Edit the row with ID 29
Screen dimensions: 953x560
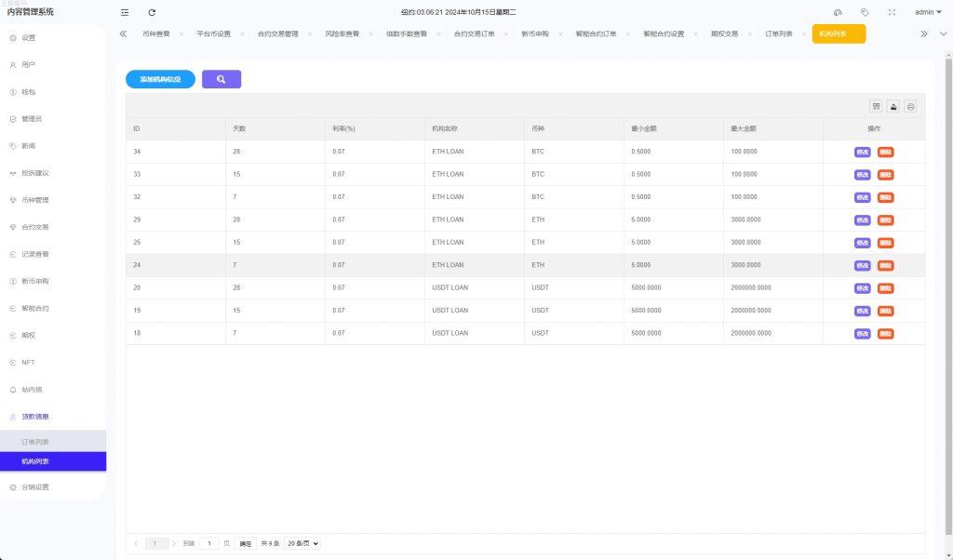point(863,220)
